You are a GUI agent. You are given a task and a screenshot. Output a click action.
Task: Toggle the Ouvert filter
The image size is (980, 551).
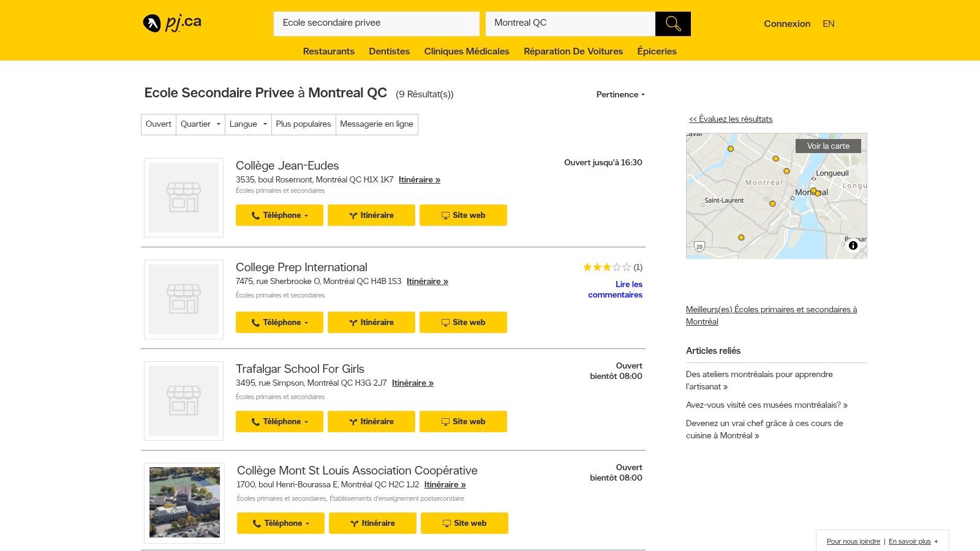tap(159, 124)
